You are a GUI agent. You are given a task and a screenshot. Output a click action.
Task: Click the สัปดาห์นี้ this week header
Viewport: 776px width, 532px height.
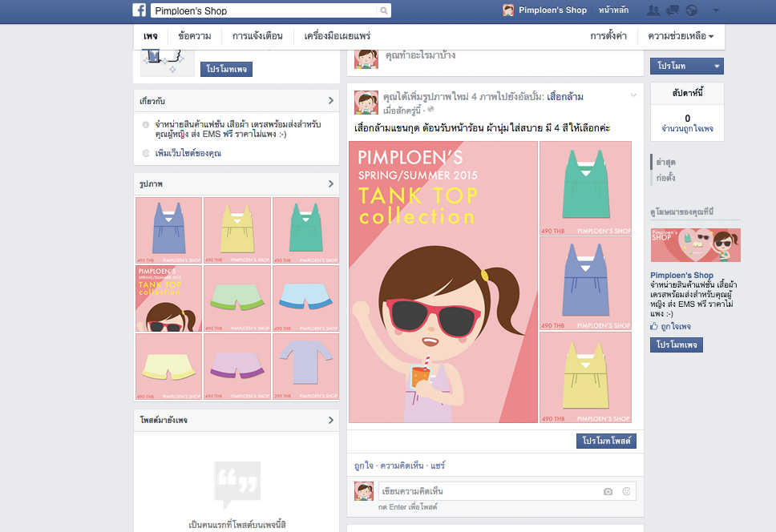click(x=687, y=93)
